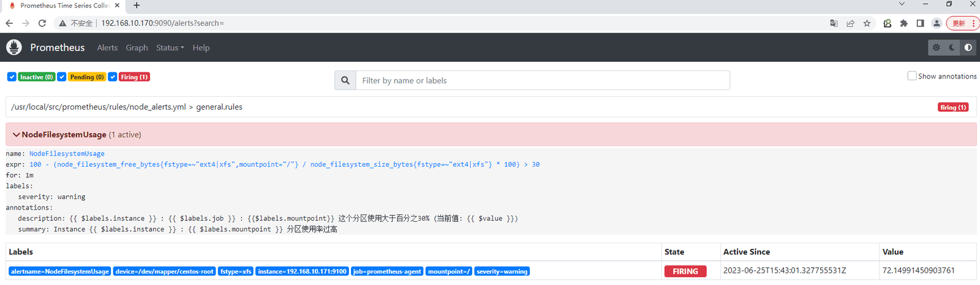Viewport: 980px width, 285px height.
Task: Toggle the Pending (0) filter checkbox
Action: coord(62,77)
